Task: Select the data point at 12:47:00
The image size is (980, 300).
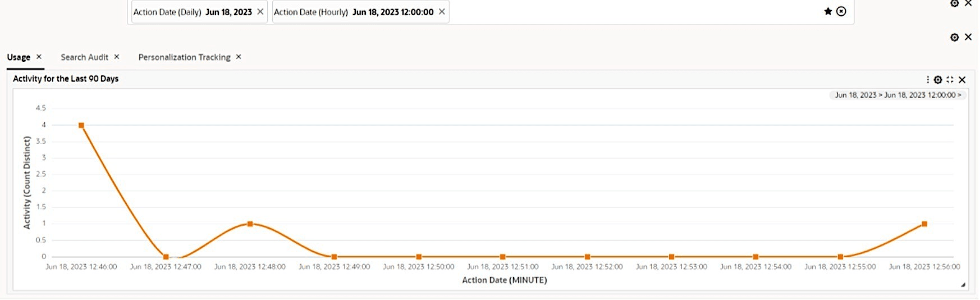Action: click(x=166, y=257)
